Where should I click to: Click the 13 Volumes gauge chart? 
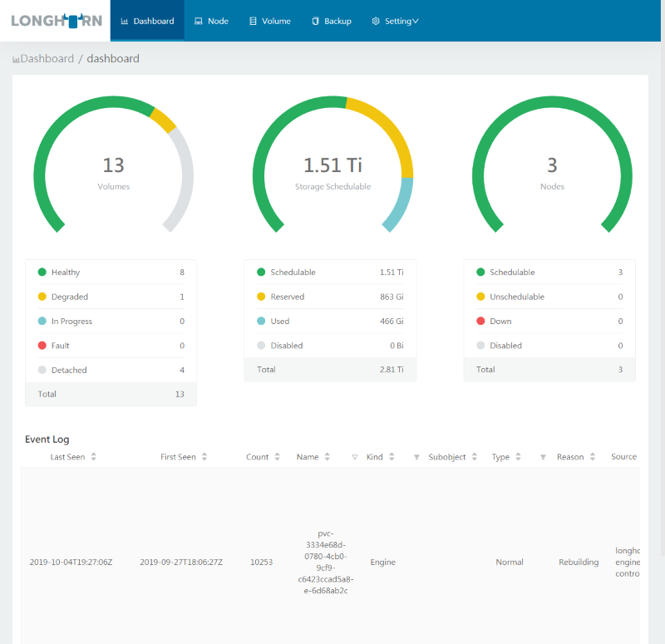[x=114, y=165]
